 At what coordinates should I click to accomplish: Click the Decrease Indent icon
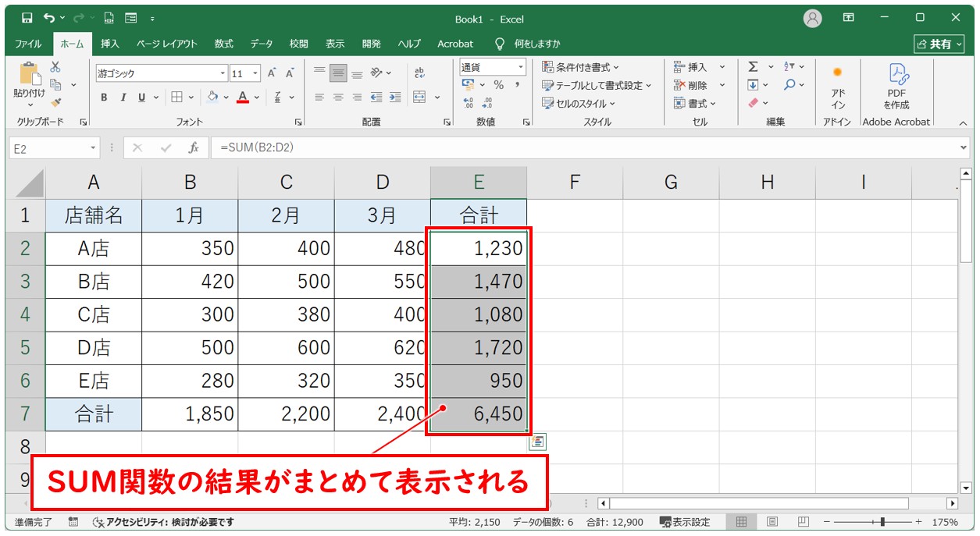pos(376,98)
